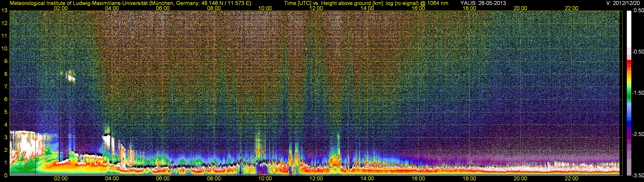This screenshot has height=182, width=644.
Task: Click the 8 km height axis label
Action: 6,74
